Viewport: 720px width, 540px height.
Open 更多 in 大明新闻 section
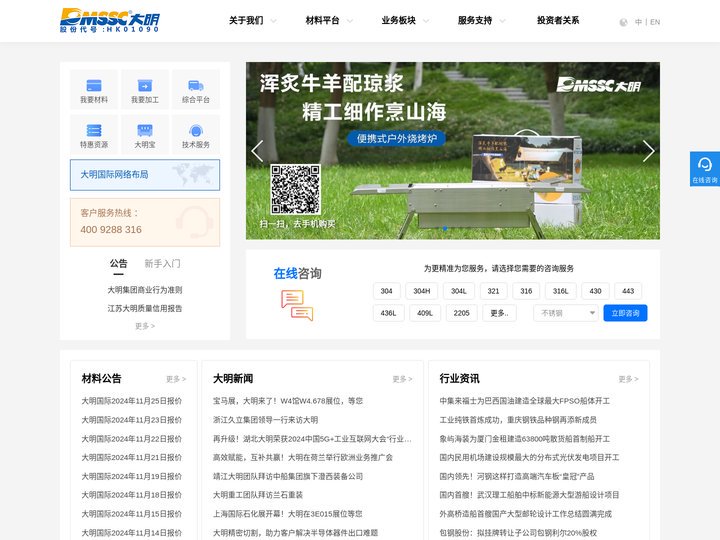402,379
